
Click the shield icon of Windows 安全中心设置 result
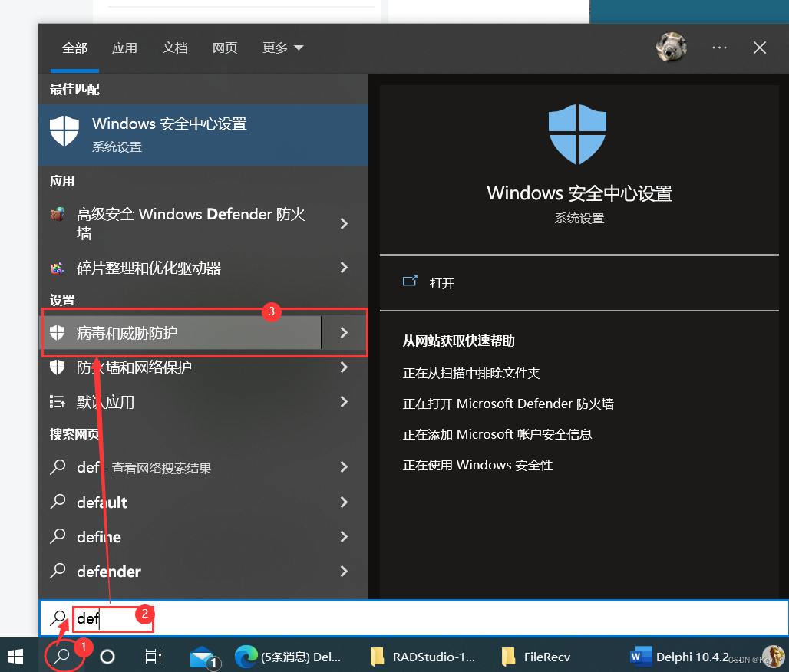tap(64, 130)
